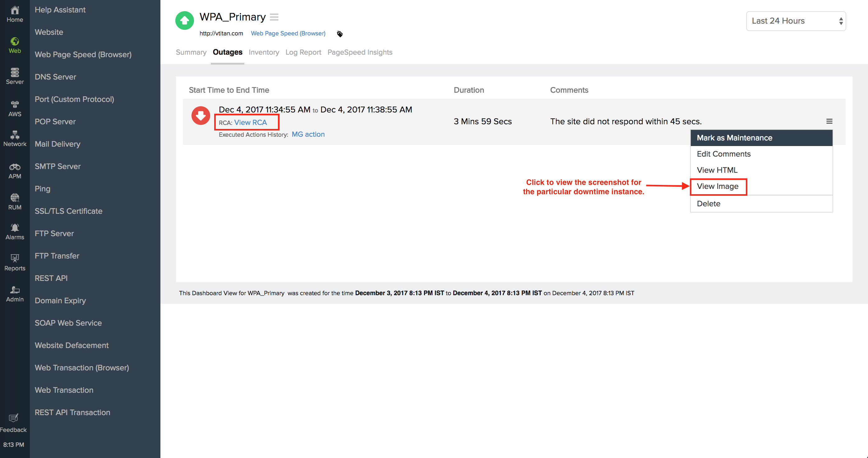This screenshot has width=868, height=458.
Task: Open the MG action link
Action: (308, 134)
